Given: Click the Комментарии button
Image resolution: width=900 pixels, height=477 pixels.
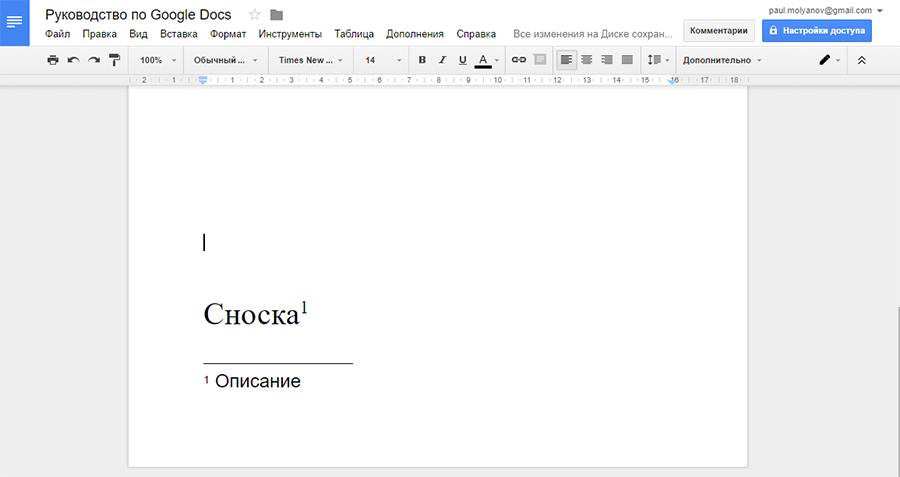Looking at the screenshot, I should tap(718, 31).
